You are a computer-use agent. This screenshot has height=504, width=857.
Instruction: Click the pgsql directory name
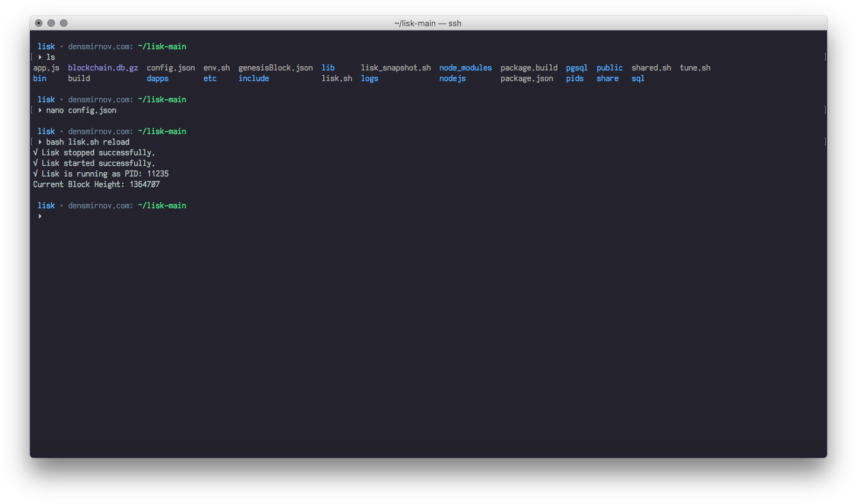pos(577,68)
